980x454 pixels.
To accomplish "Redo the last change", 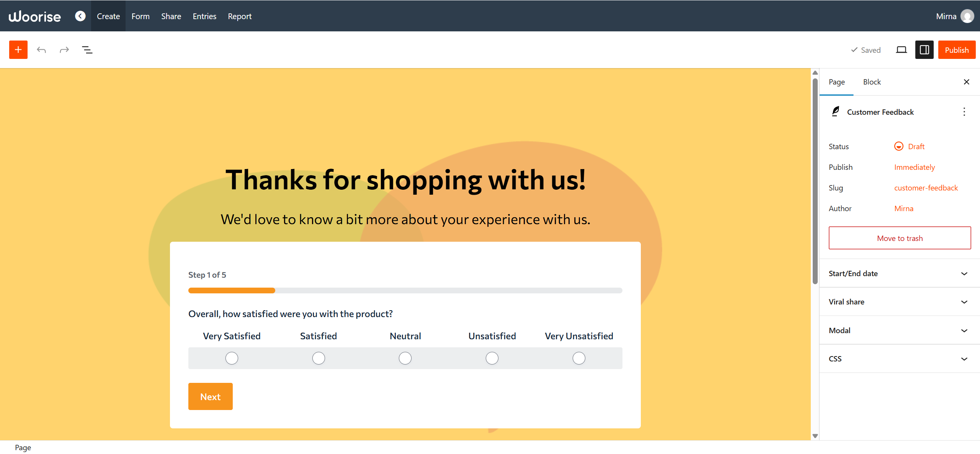I will 64,49.
